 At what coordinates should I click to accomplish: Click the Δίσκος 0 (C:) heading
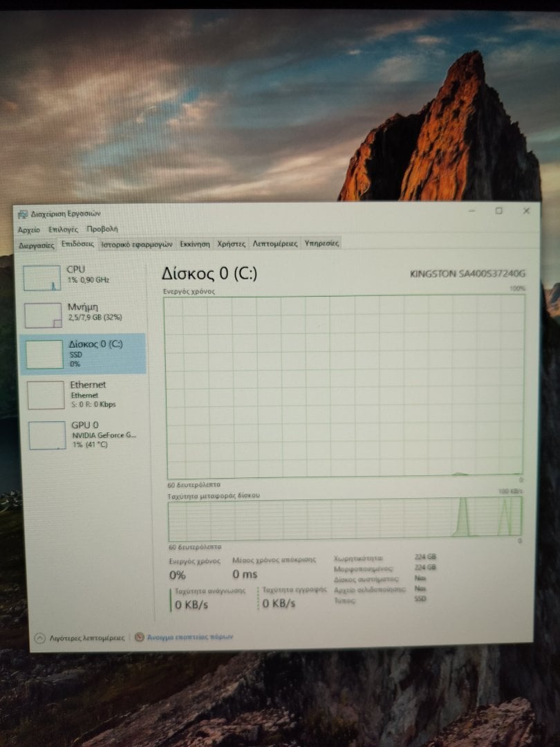[209, 273]
